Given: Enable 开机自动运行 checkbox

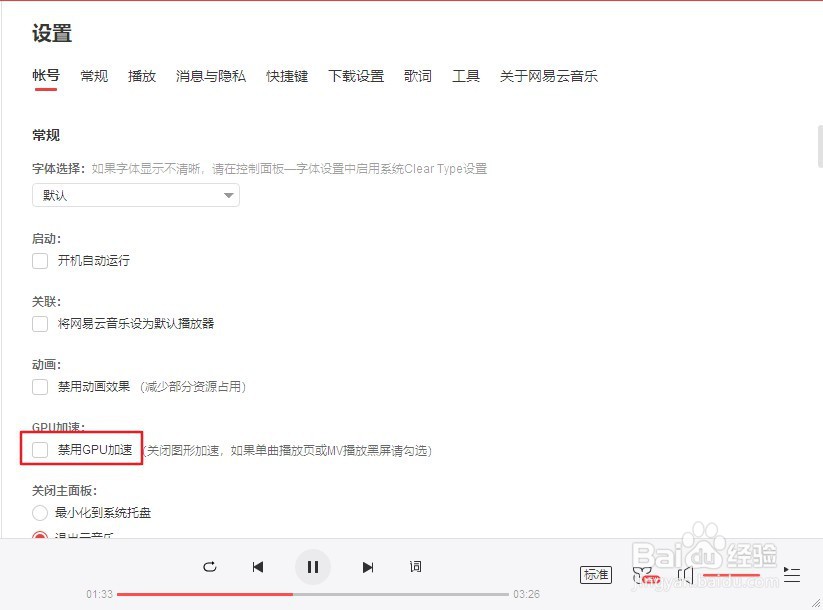Looking at the screenshot, I should [40, 260].
